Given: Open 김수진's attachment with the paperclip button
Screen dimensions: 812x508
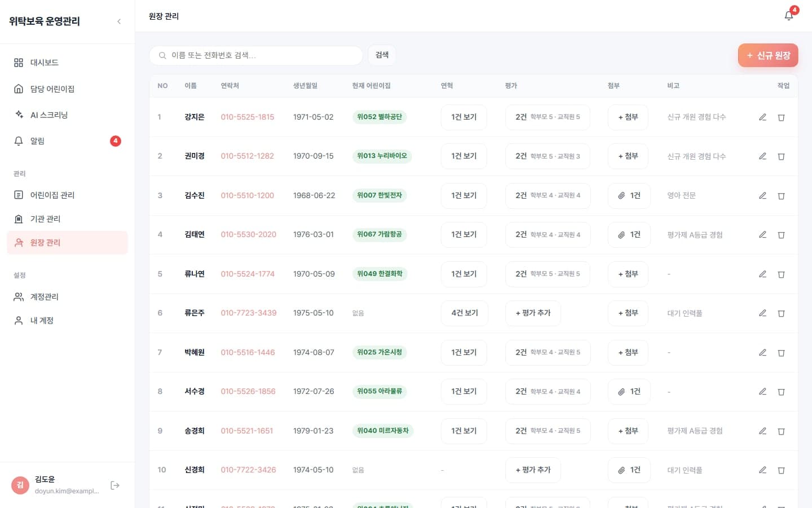Looking at the screenshot, I should tap(629, 196).
